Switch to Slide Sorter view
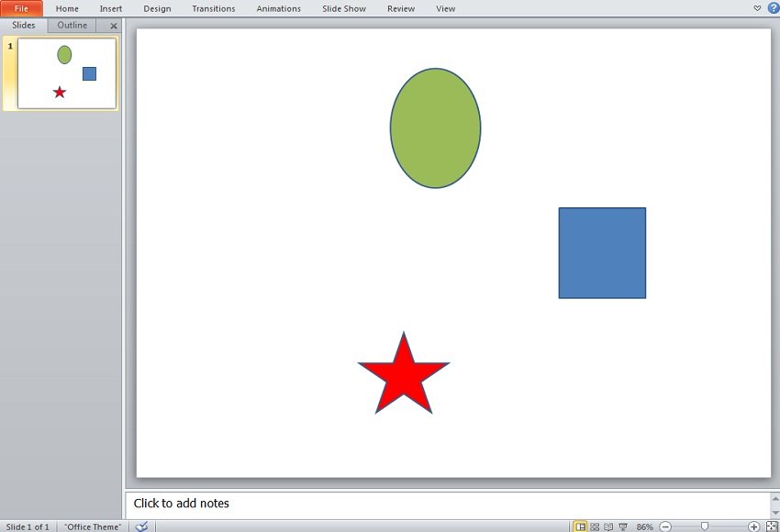780x532 pixels. (x=594, y=526)
